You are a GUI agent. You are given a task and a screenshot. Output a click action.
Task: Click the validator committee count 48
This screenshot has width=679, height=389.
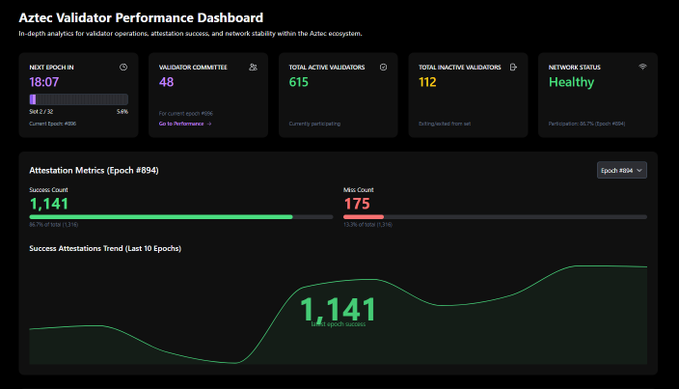click(x=166, y=82)
